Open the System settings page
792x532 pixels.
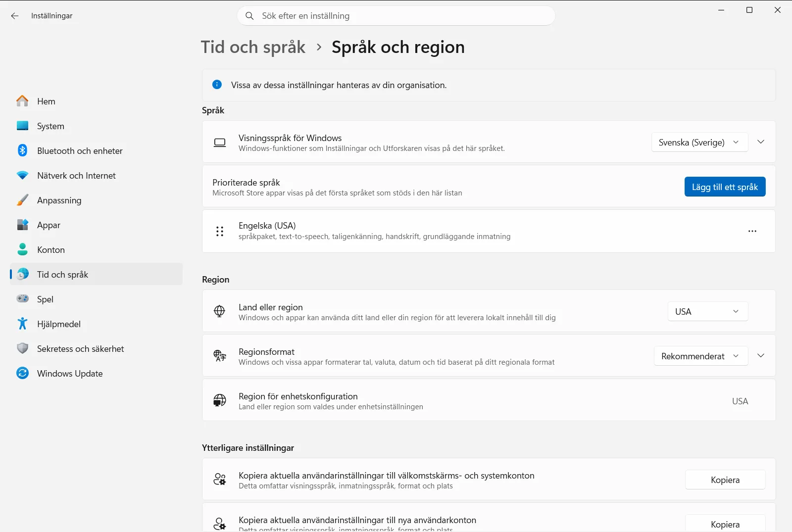96,126
